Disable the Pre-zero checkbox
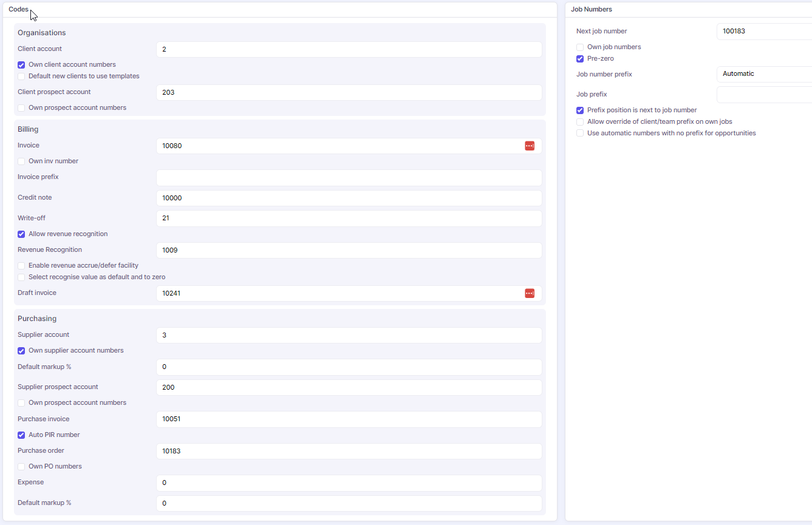 click(x=580, y=59)
